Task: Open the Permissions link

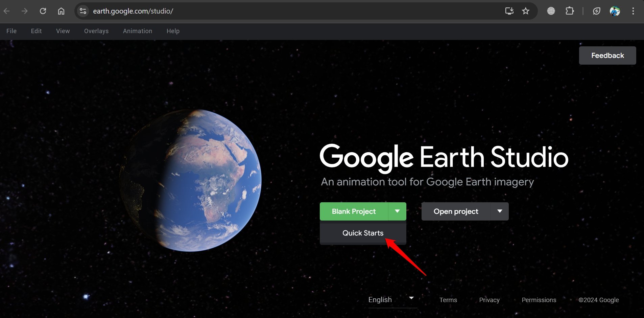Action: pyautogui.click(x=539, y=300)
